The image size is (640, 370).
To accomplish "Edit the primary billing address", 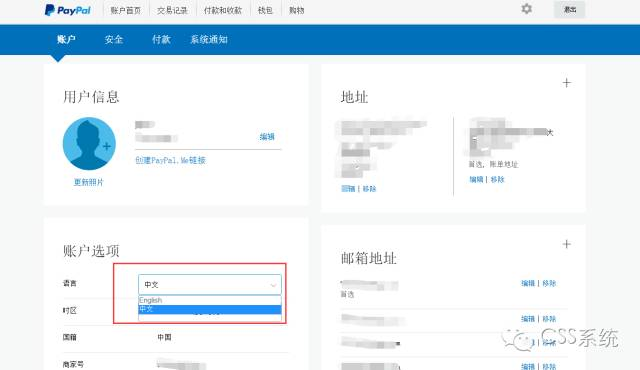I will 476,179.
